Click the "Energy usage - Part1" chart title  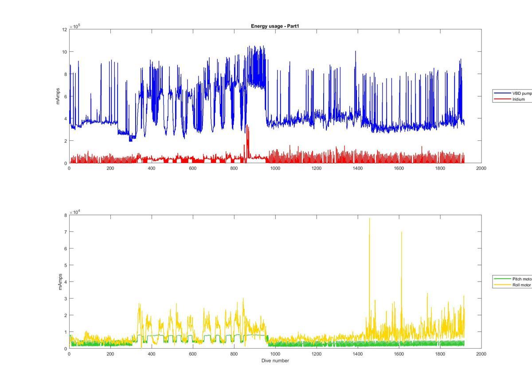[x=275, y=26]
